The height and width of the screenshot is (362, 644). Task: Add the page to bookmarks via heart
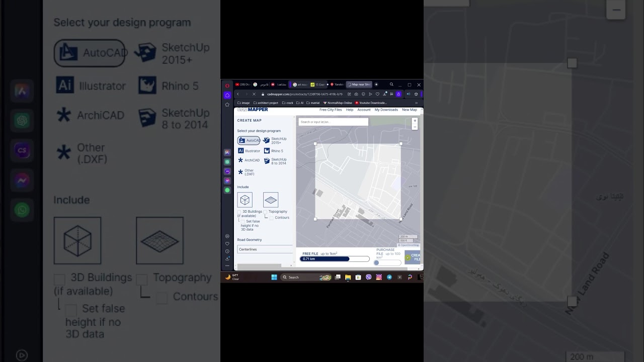click(377, 94)
